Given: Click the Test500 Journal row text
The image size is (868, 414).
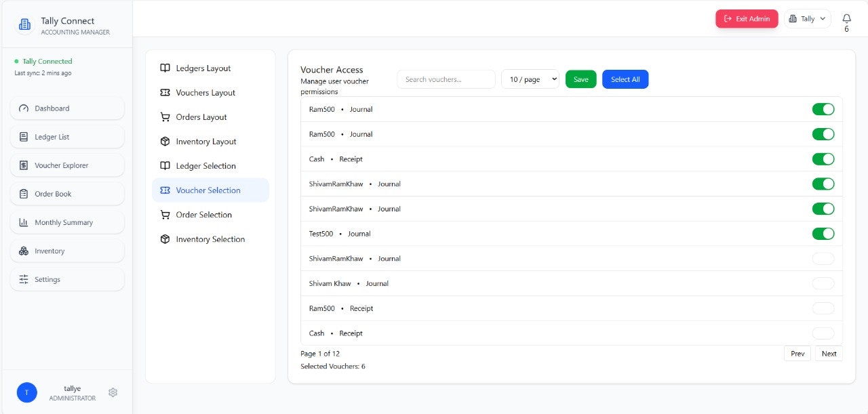Looking at the screenshot, I should 340,234.
